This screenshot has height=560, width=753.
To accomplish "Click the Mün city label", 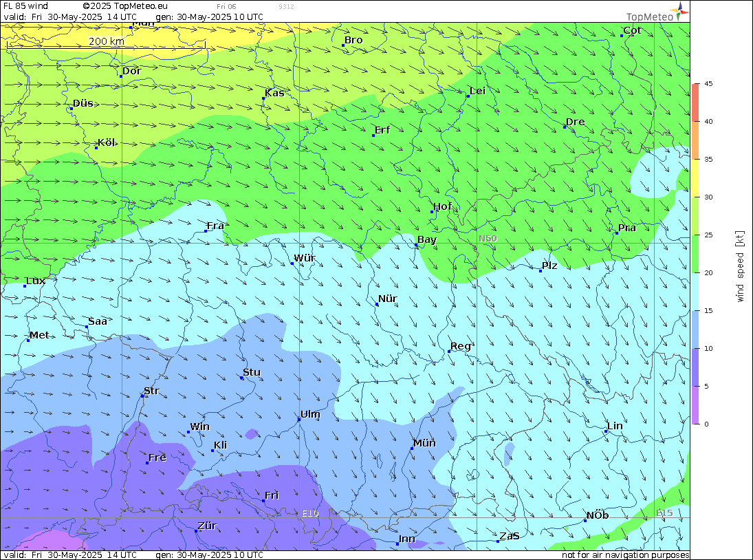I will (424, 443).
